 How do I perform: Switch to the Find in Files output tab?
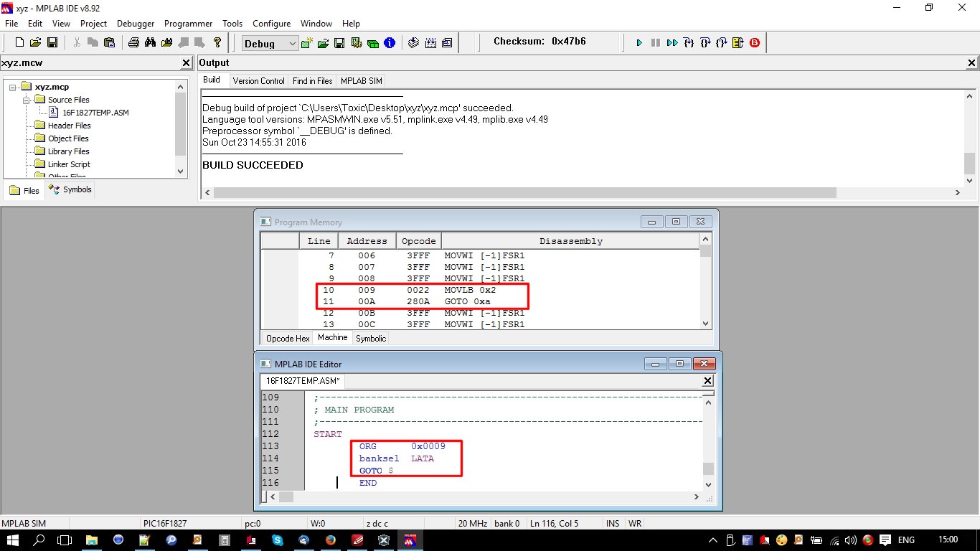pyautogui.click(x=313, y=81)
